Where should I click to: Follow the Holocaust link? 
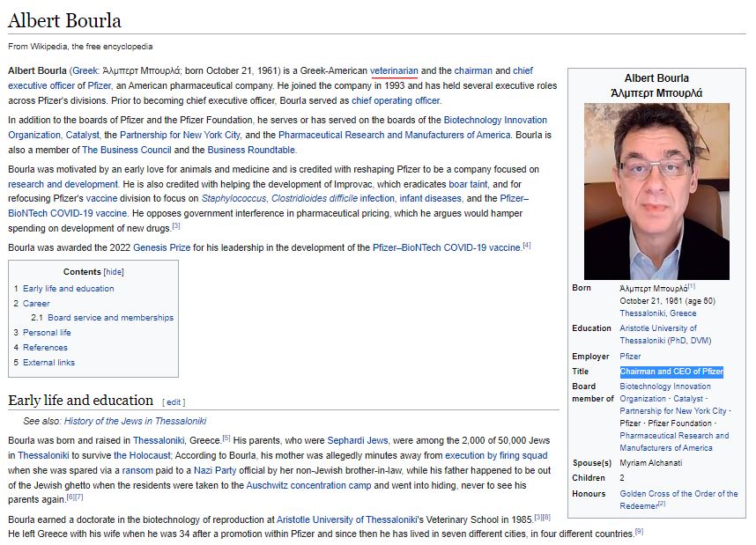coord(142,455)
